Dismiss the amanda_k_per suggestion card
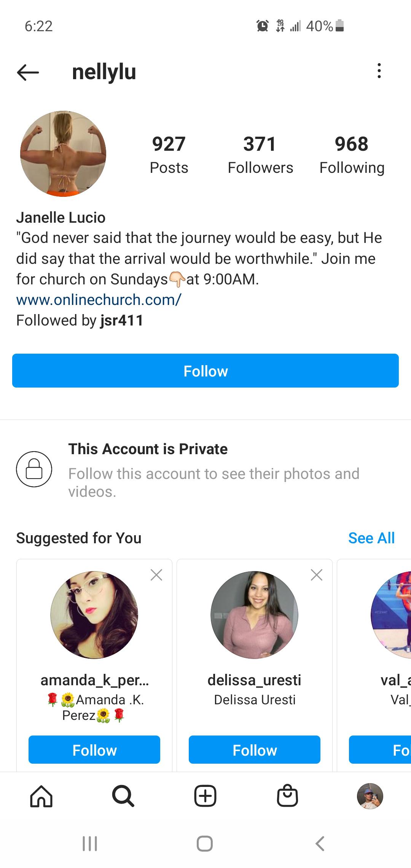Viewport: 411px width, 868px height. (x=156, y=575)
